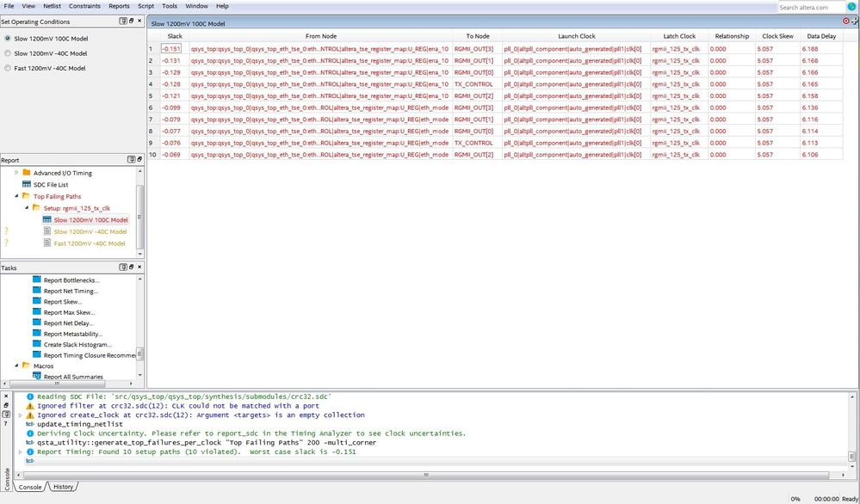860x504 pixels.
Task: Open SDC File List report
Action: (51, 185)
